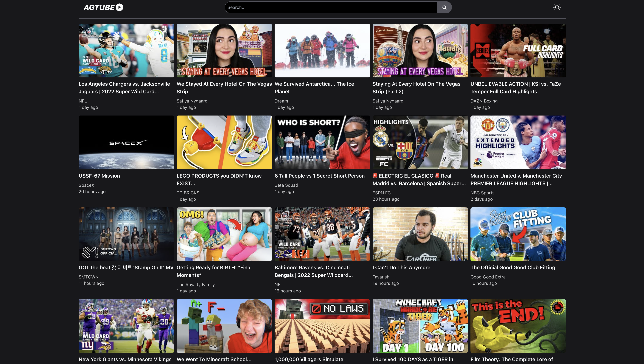
Task: Focus the Search input field
Action: [x=331, y=7]
